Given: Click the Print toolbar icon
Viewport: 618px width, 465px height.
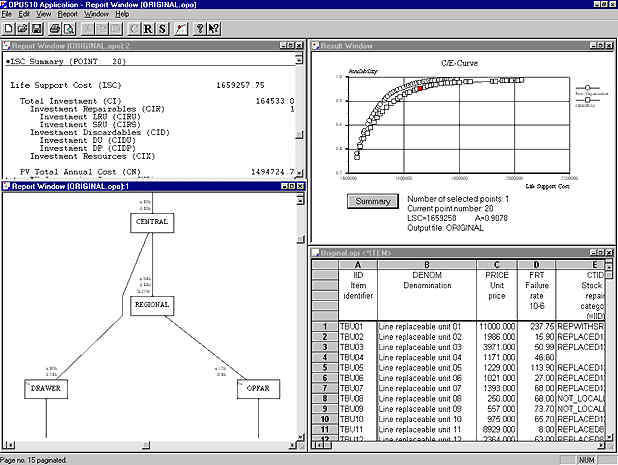Looking at the screenshot, I should [x=54, y=28].
